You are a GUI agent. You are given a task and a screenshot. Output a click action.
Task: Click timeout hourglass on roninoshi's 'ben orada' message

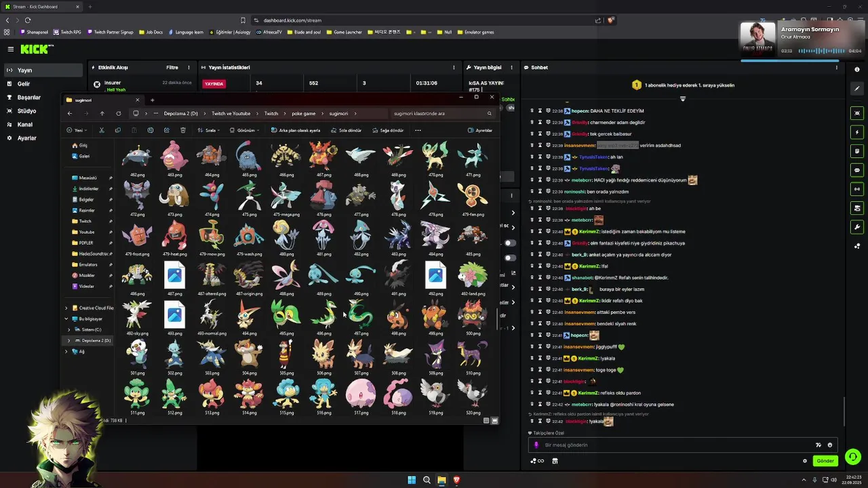click(540, 191)
